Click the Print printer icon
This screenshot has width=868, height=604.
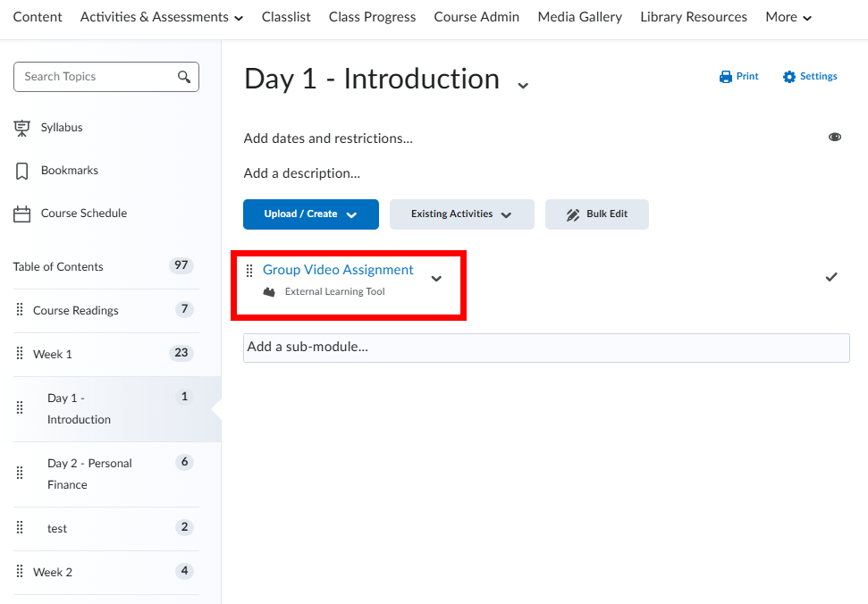726,77
